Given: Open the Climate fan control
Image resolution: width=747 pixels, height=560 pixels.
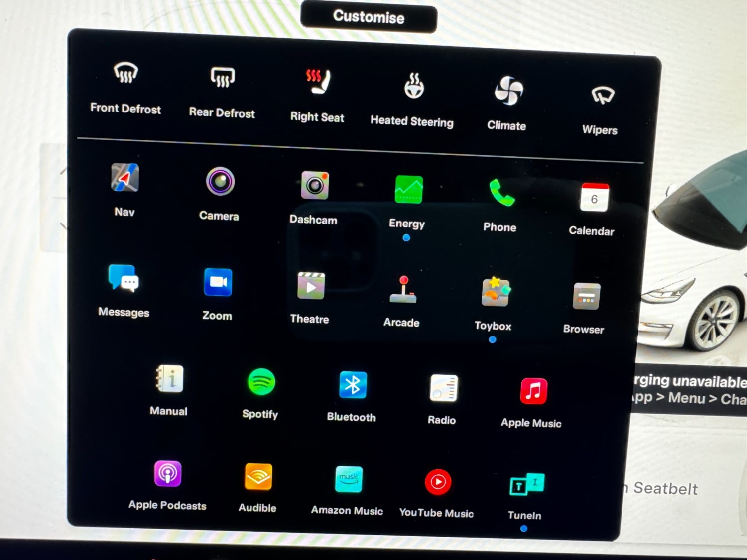Looking at the screenshot, I should (508, 91).
